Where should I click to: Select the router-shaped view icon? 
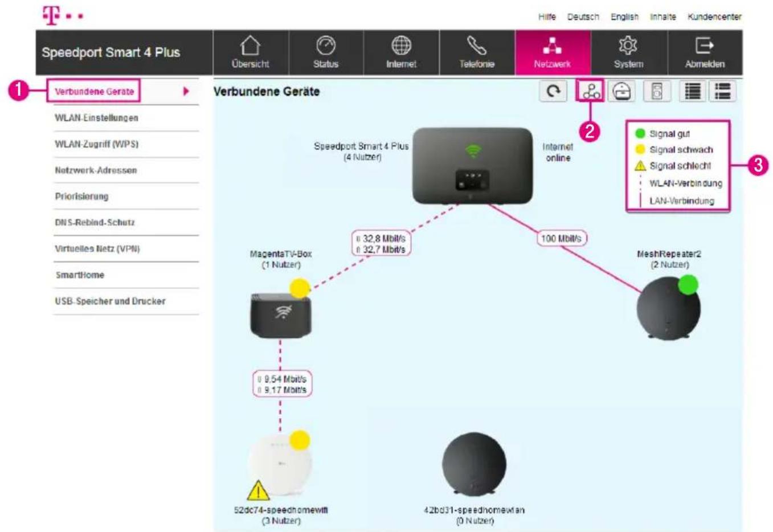tap(622, 91)
